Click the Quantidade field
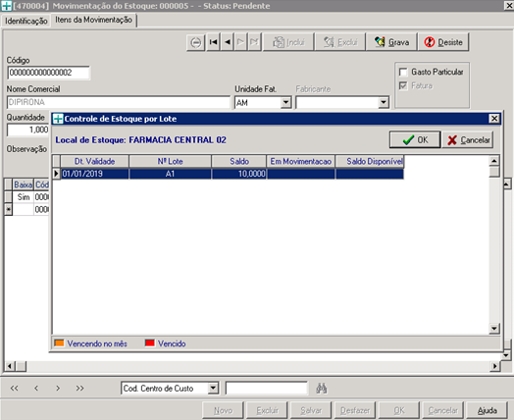Image resolution: width=514 pixels, height=420 pixels. coord(28,130)
